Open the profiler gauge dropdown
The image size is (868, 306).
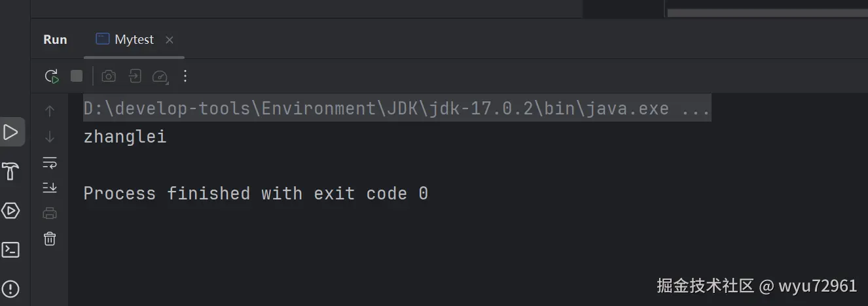point(160,77)
